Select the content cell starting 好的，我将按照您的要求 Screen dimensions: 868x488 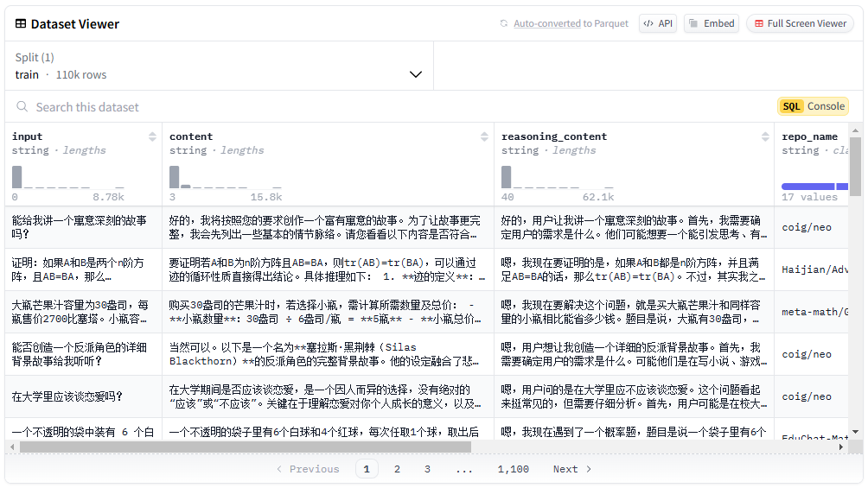point(329,227)
